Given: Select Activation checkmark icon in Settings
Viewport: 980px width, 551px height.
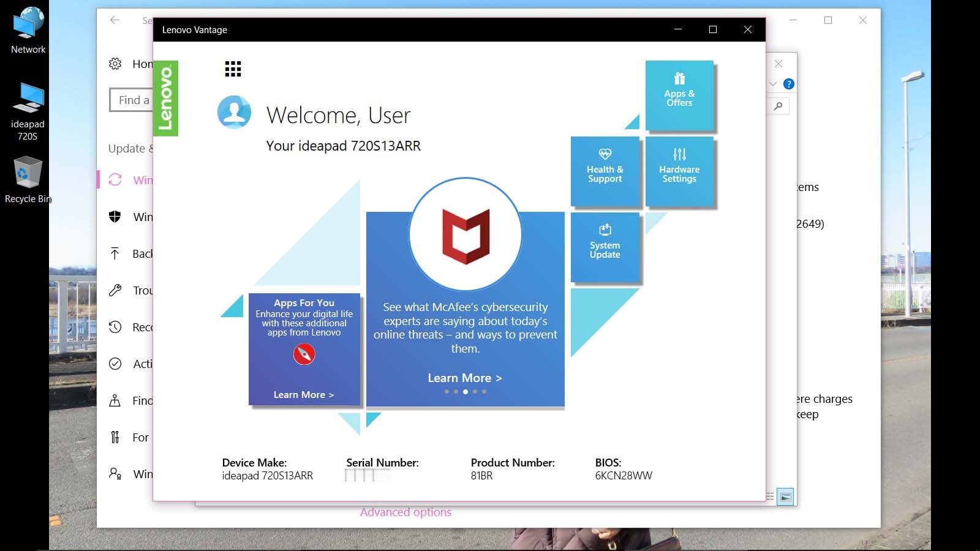Looking at the screenshot, I should coord(115,364).
